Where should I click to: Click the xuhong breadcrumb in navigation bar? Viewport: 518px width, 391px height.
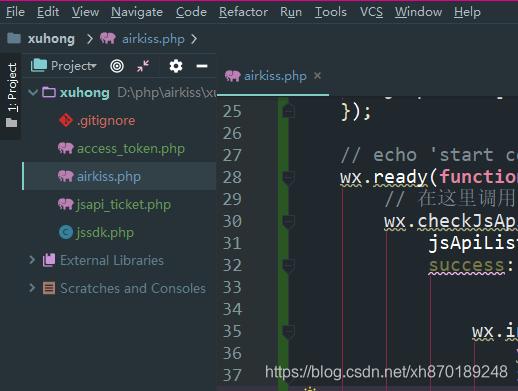(51, 39)
